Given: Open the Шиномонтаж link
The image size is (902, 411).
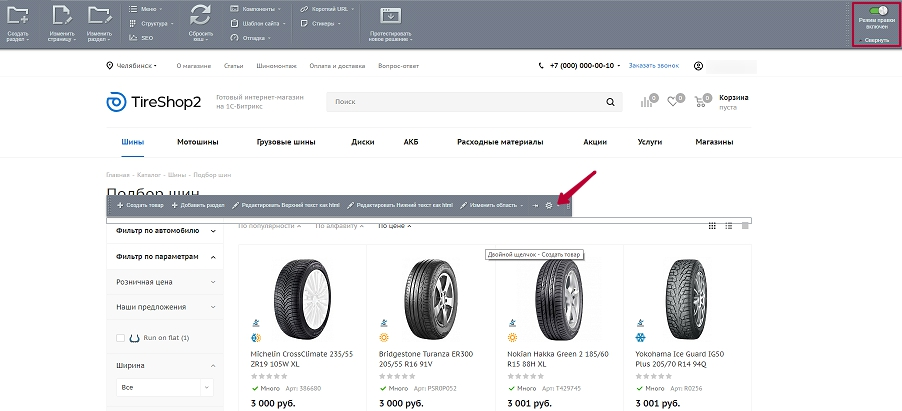Looking at the screenshot, I should click(277, 66).
